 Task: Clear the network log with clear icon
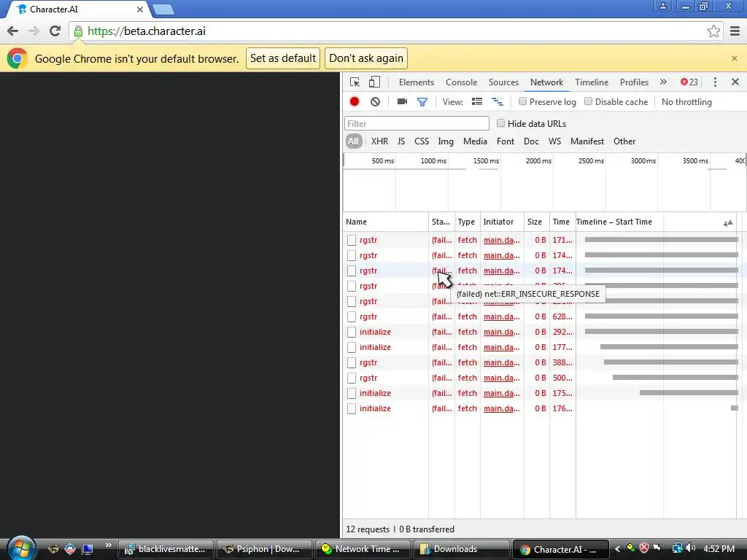pos(376,102)
